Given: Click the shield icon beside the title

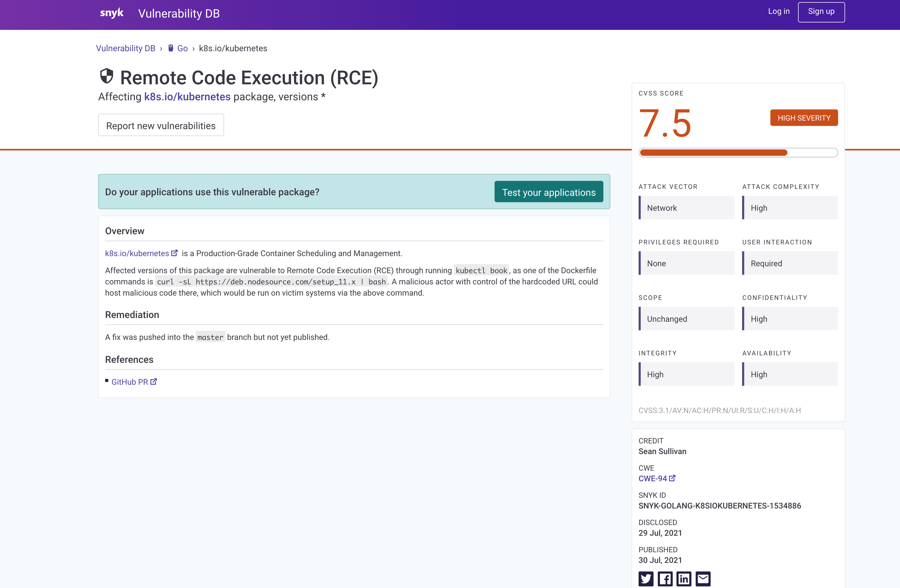Looking at the screenshot, I should [107, 76].
